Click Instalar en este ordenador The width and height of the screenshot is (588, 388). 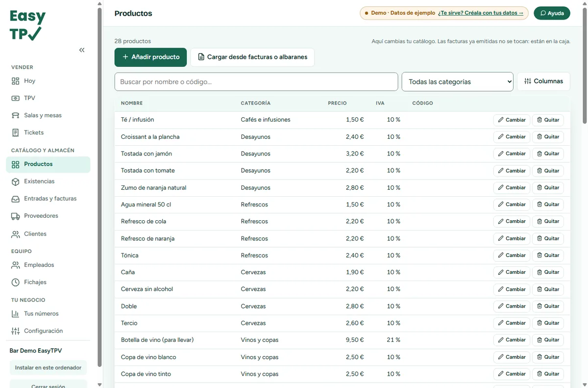(x=48, y=368)
